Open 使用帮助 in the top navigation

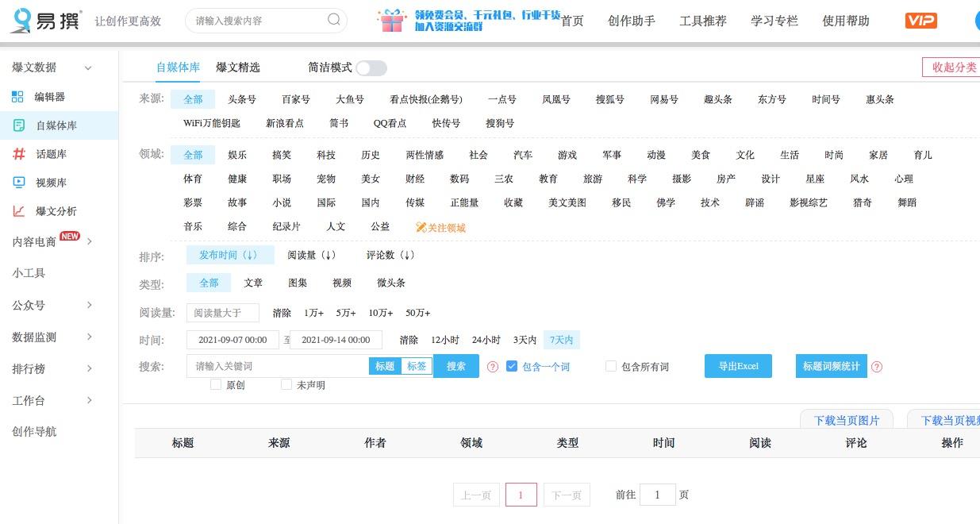(846, 21)
